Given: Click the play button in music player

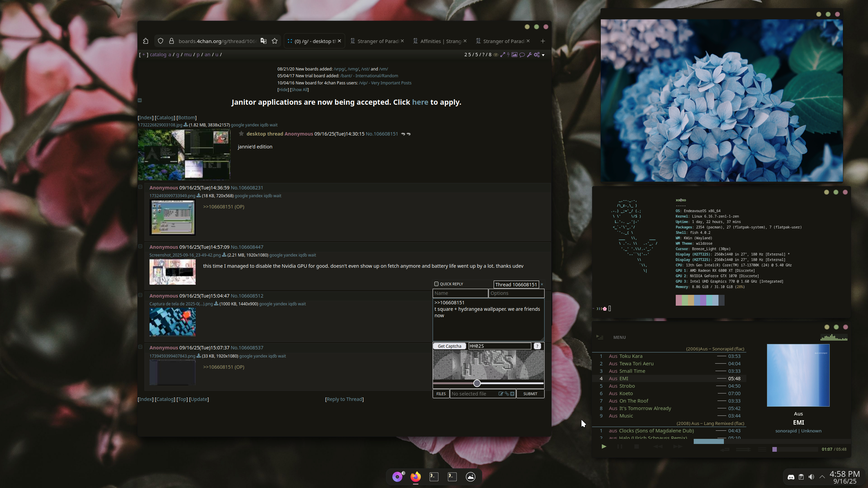Looking at the screenshot, I should (604, 447).
